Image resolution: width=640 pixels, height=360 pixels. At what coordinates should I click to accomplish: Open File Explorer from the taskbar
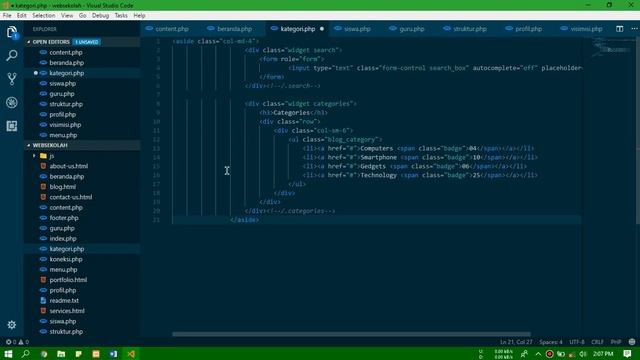[61, 354]
